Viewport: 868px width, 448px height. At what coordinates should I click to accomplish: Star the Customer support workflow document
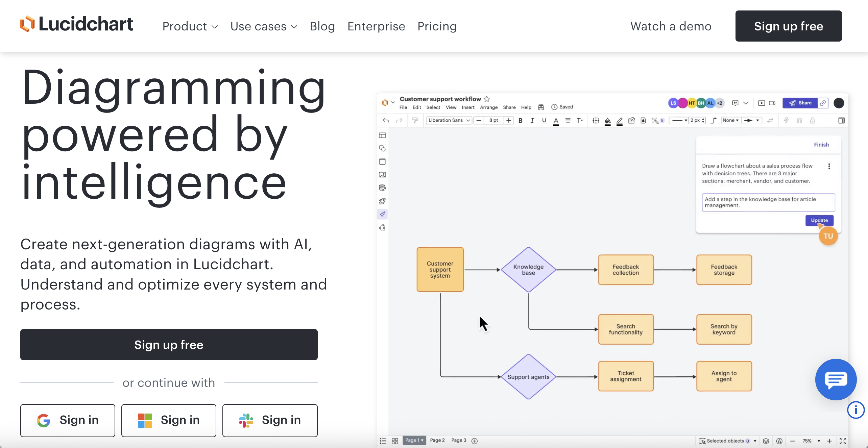(487, 99)
